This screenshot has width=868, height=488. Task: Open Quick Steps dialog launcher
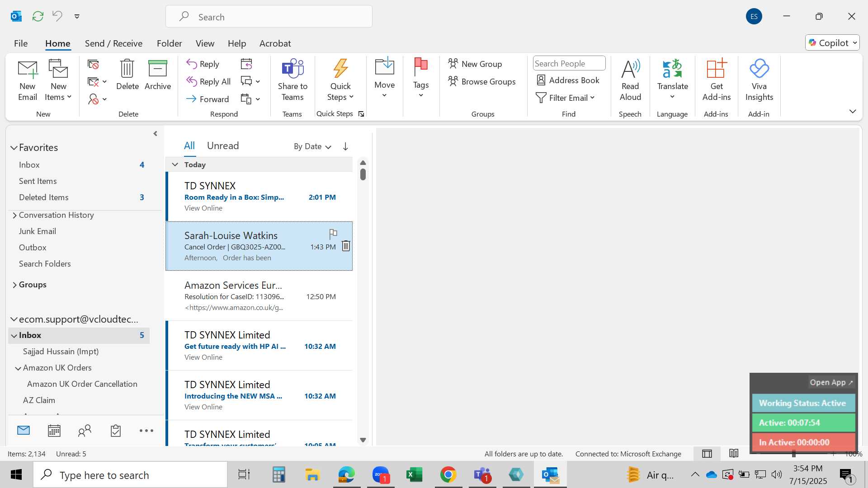(x=361, y=114)
